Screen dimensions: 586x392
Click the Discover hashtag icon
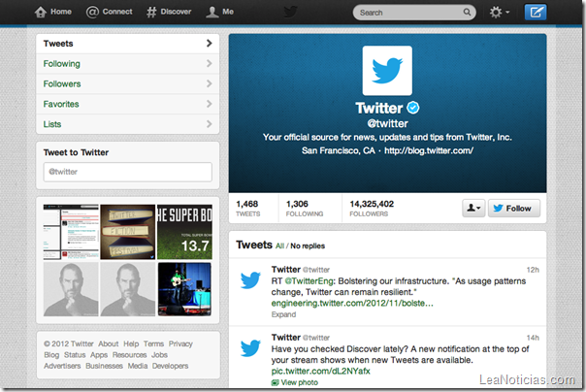point(151,12)
